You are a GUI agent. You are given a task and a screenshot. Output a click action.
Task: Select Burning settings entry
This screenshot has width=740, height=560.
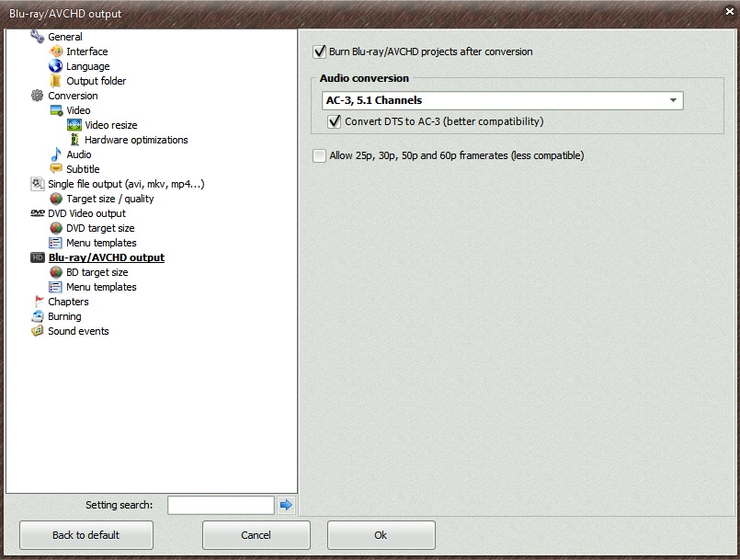click(64, 316)
